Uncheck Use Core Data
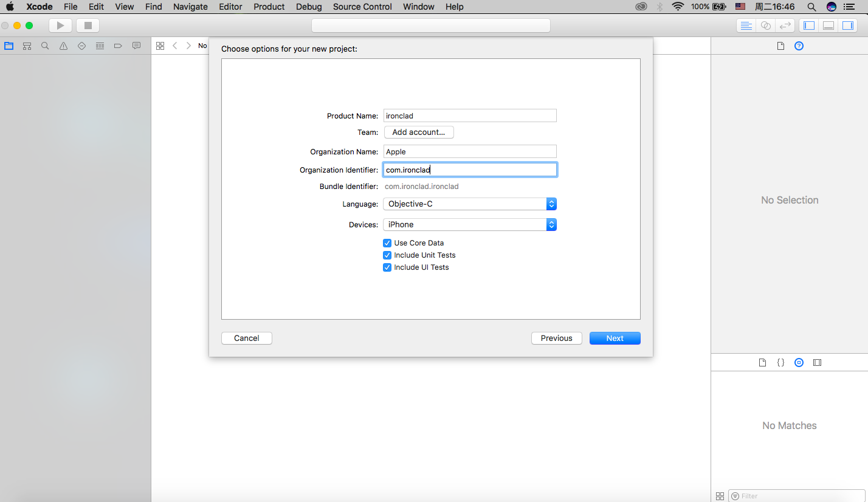Image resolution: width=868 pixels, height=502 pixels. 387,243
